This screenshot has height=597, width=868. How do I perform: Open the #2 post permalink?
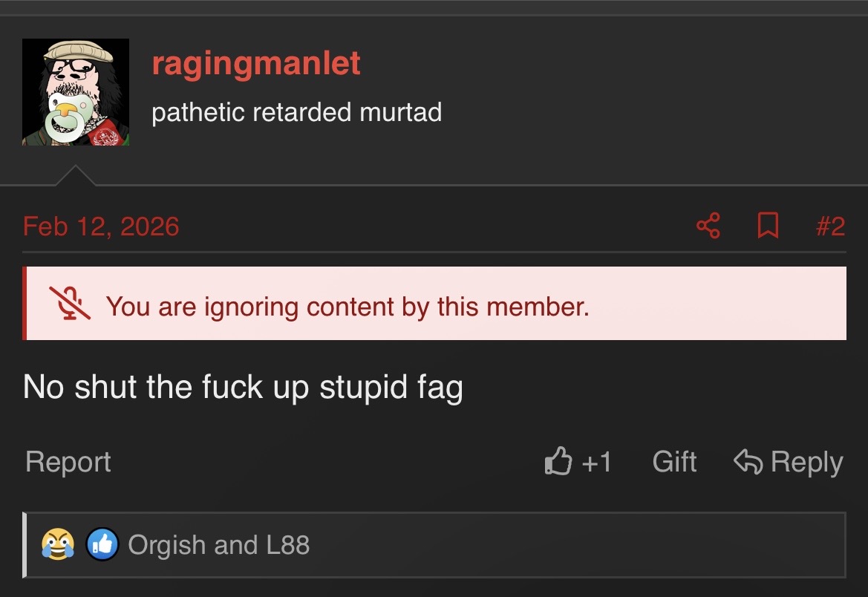click(x=830, y=226)
